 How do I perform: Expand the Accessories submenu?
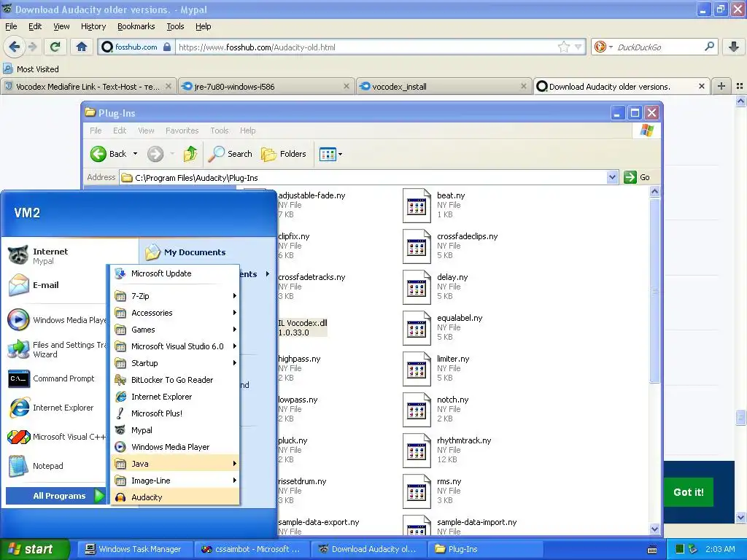tap(176, 313)
